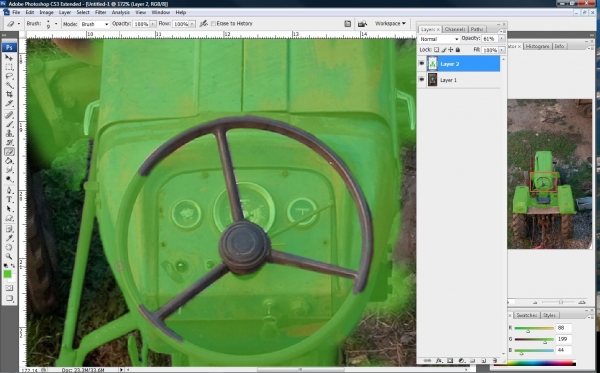Select the Path Selection tool
This screenshot has height=373, width=600.
[9, 209]
